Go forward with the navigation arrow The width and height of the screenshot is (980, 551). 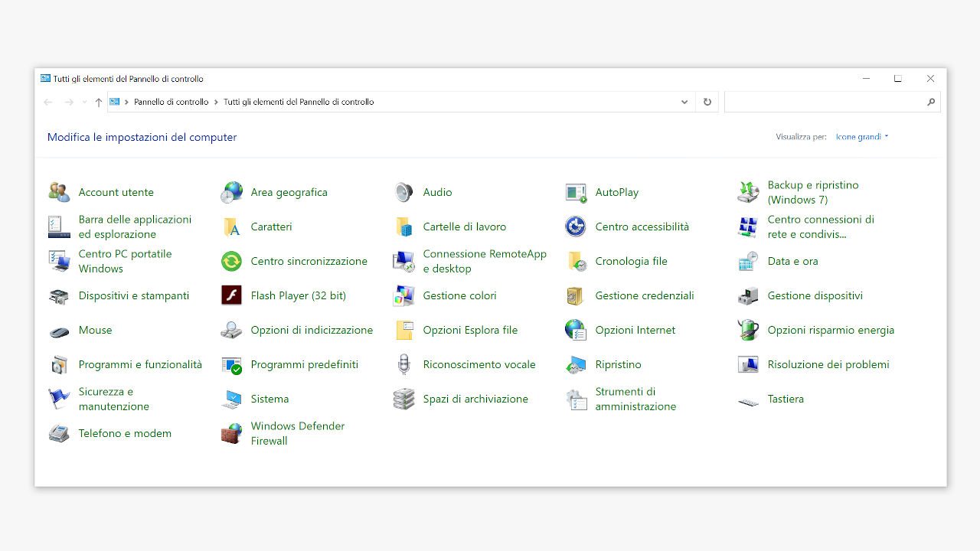(69, 102)
